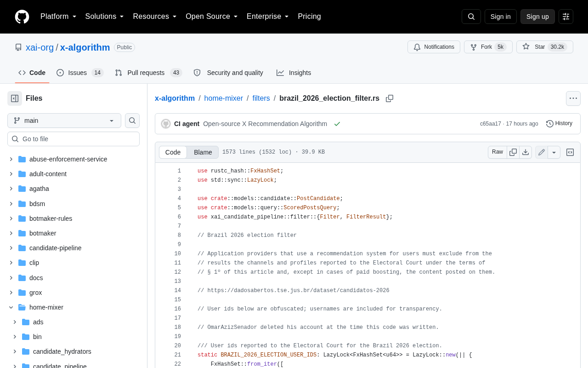Collapse the Files side panel
Image resolution: width=588 pixels, height=368 pixels.
pyautogui.click(x=15, y=98)
